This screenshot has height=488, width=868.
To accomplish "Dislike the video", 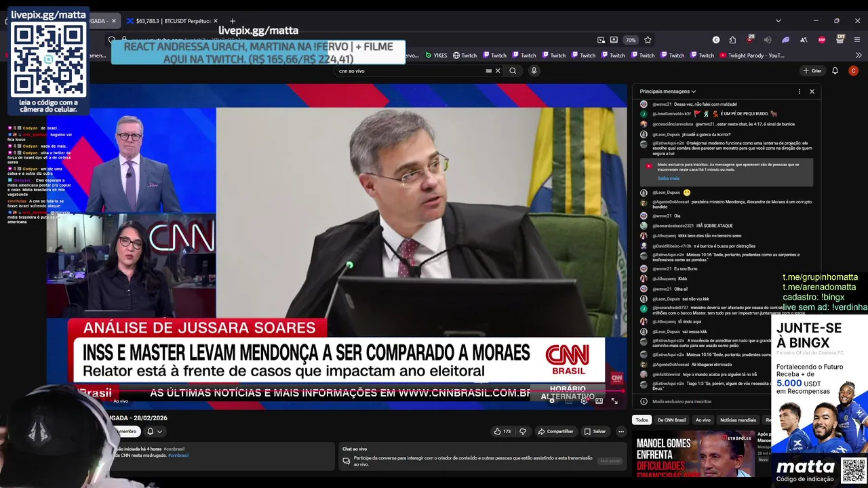I will [x=522, y=431].
